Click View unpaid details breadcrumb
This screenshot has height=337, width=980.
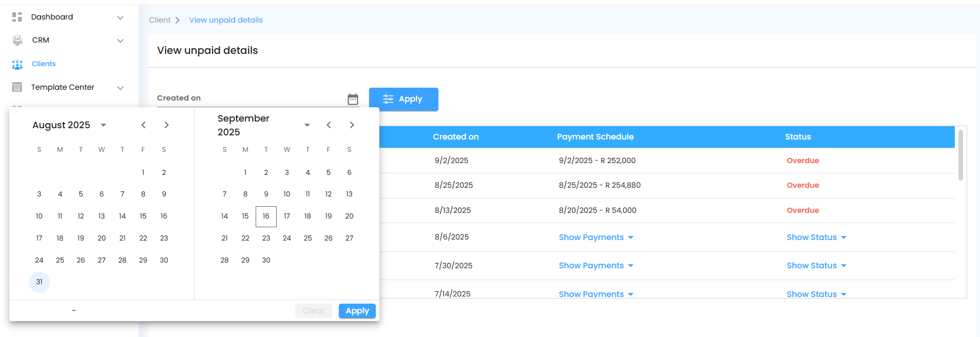(226, 20)
